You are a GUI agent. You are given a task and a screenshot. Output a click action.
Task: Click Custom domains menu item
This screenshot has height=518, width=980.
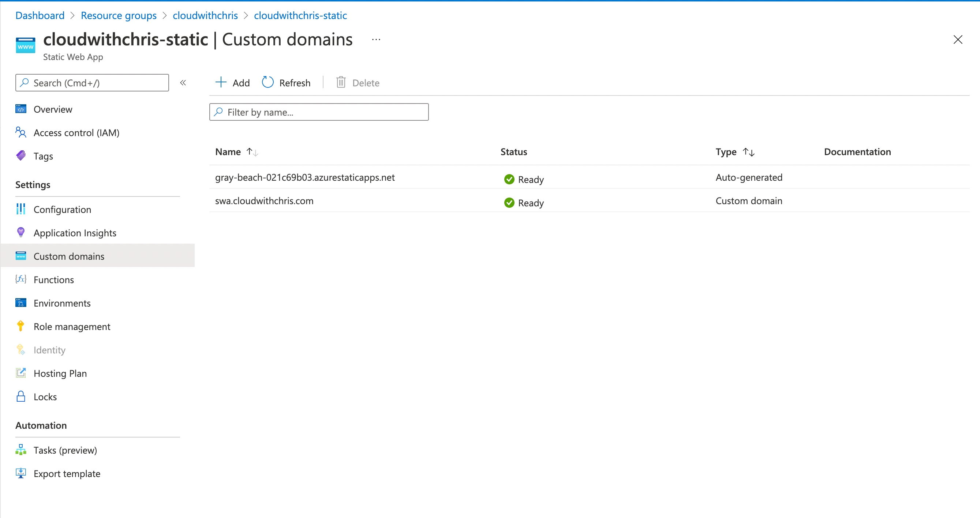(69, 256)
